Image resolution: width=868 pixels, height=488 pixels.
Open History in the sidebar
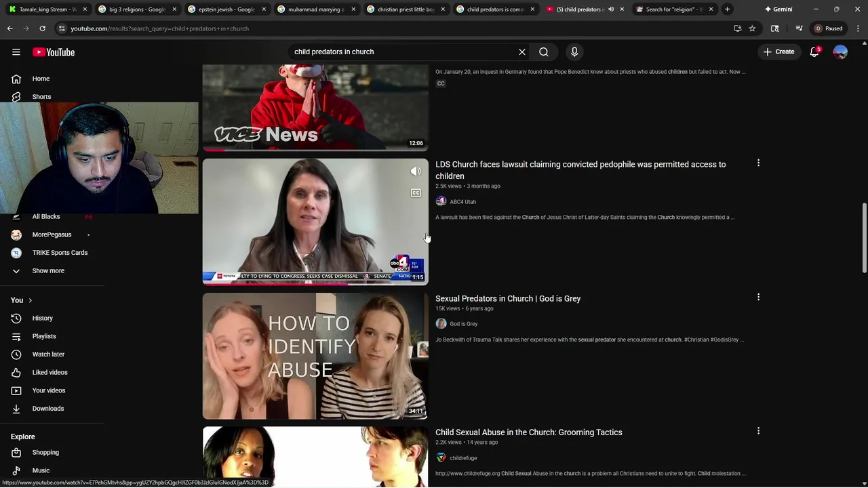click(42, 319)
